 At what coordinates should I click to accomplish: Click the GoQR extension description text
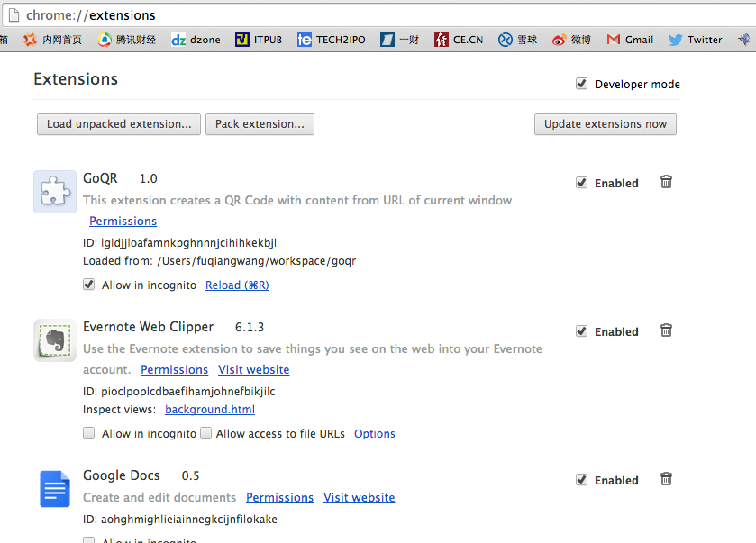tap(297, 201)
